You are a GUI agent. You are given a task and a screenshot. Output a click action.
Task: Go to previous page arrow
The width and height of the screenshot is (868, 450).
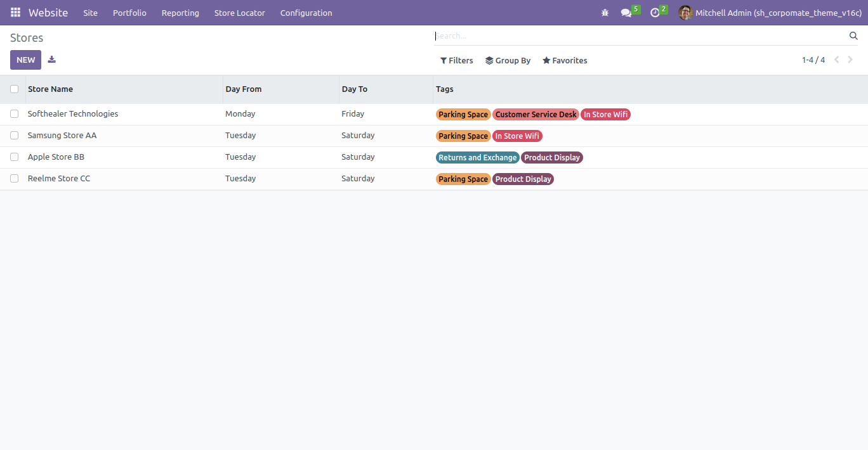tap(837, 60)
